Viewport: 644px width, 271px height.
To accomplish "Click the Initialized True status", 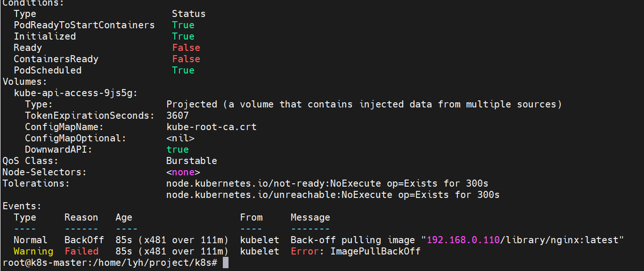I will coord(183,36).
